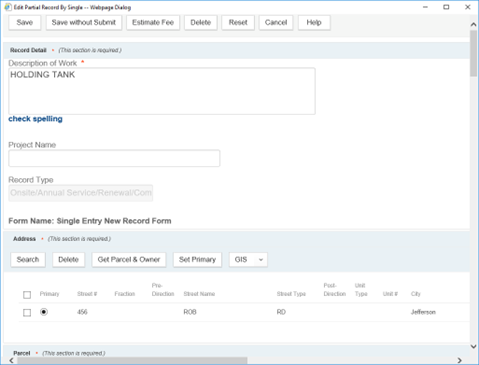The image size is (479, 365).
Task: Close the Webpage Dialog window
Action: (468, 7)
